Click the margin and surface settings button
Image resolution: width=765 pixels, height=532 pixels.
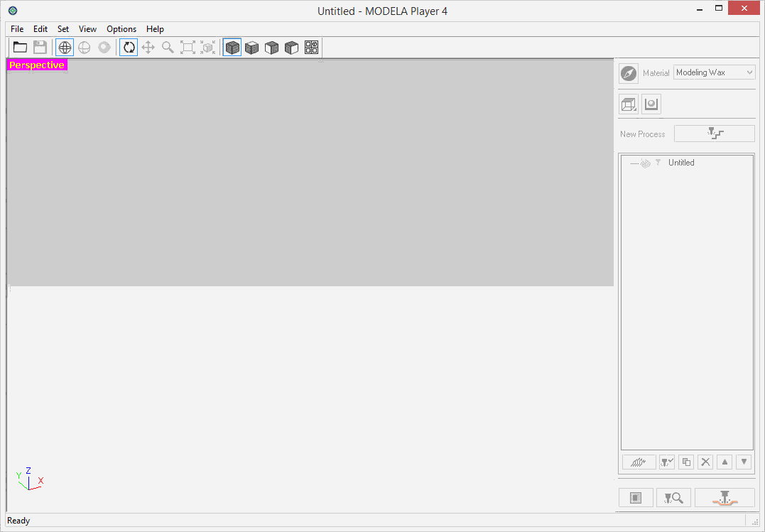[636, 497]
